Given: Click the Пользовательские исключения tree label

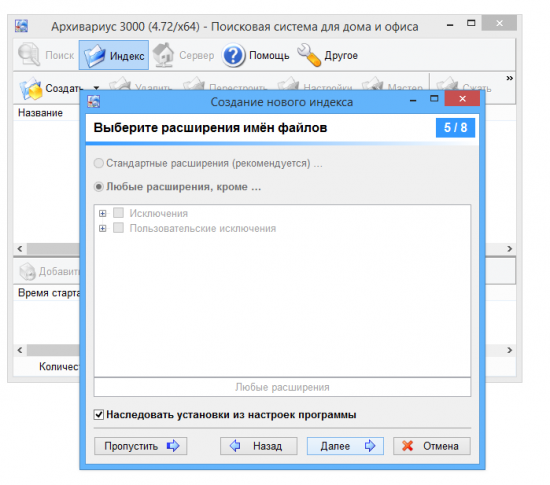Looking at the screenshot, I should [203, 228].
